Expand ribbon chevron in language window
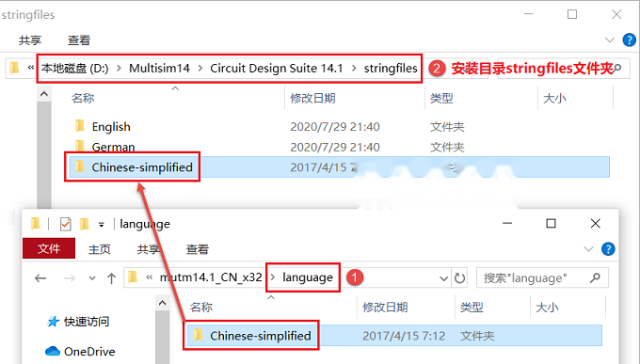 [x=588, y=249]
